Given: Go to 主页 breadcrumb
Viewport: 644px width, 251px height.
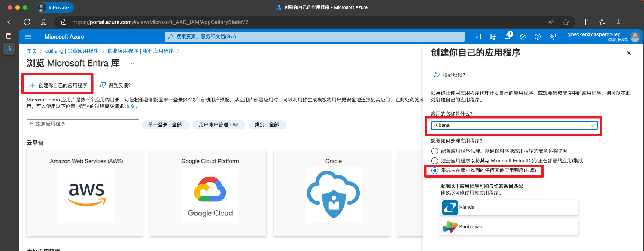Looking at the screenshot, I should 32,51.
